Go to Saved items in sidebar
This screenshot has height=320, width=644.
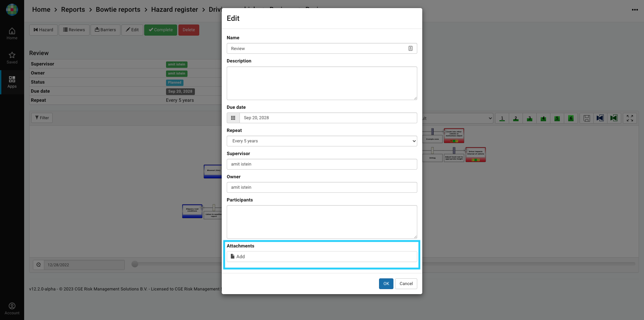pos(12,58)
